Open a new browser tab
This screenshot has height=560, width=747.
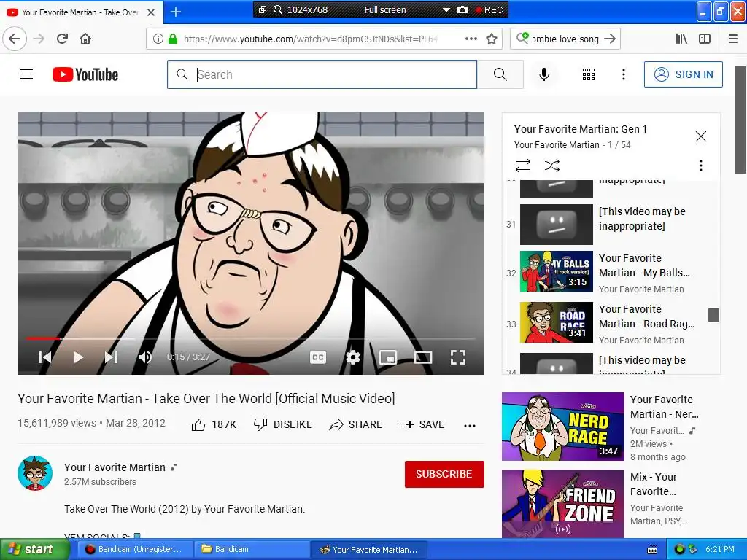pyautogui.click(x=176, y=12)
